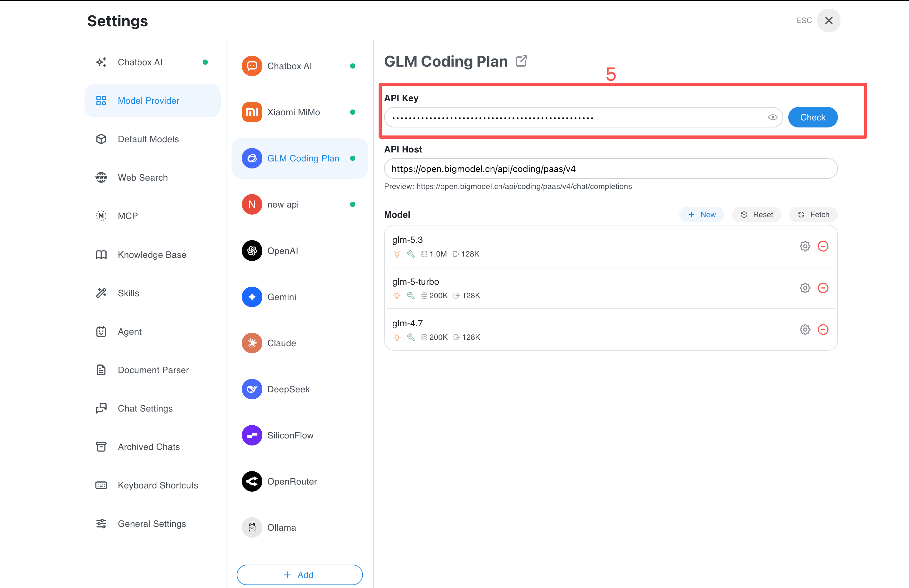
Task: Click the Gemini star logo
Action: click(252, 297)
